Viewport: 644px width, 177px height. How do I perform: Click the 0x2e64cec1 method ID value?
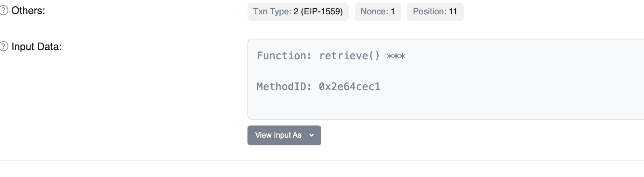tap(349, 87)
